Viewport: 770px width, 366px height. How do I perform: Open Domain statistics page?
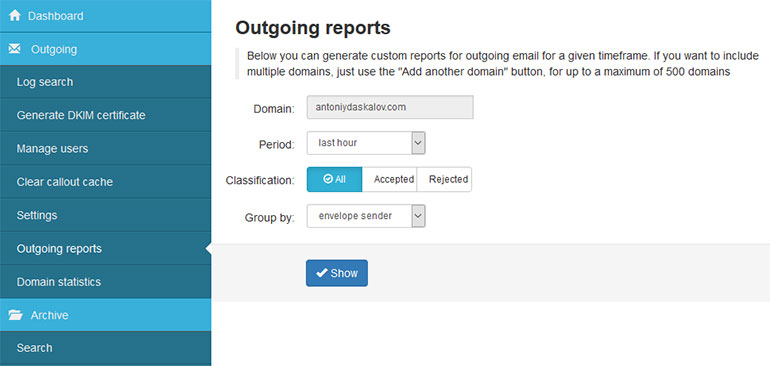[106, 282]
